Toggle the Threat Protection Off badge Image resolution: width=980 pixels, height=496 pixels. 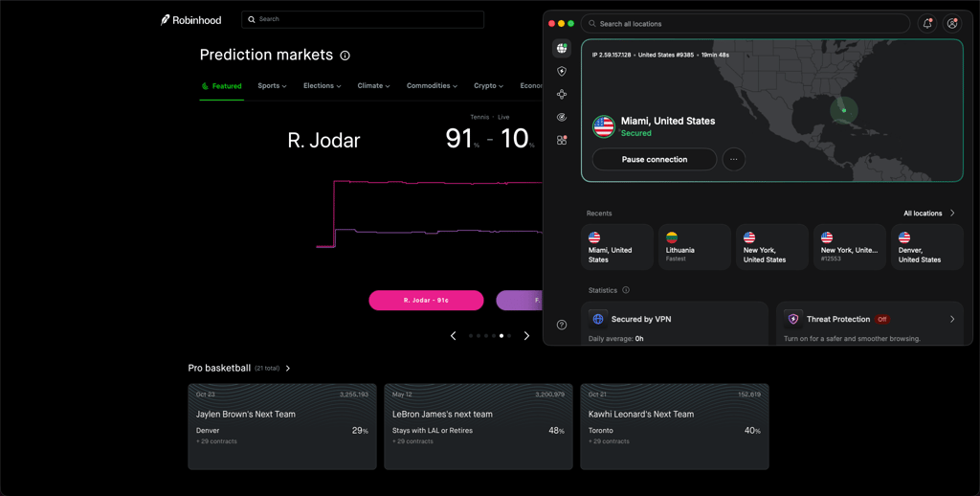coord(881,319)
